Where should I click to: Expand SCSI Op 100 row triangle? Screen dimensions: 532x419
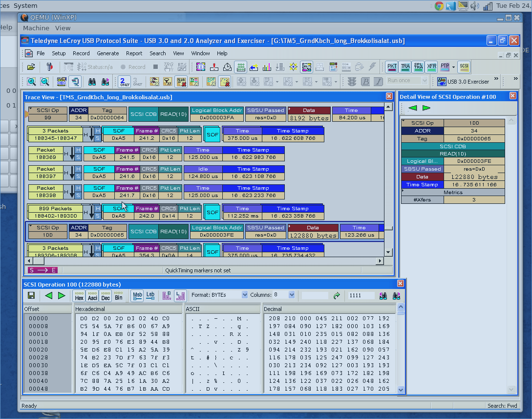coord(31,226)
